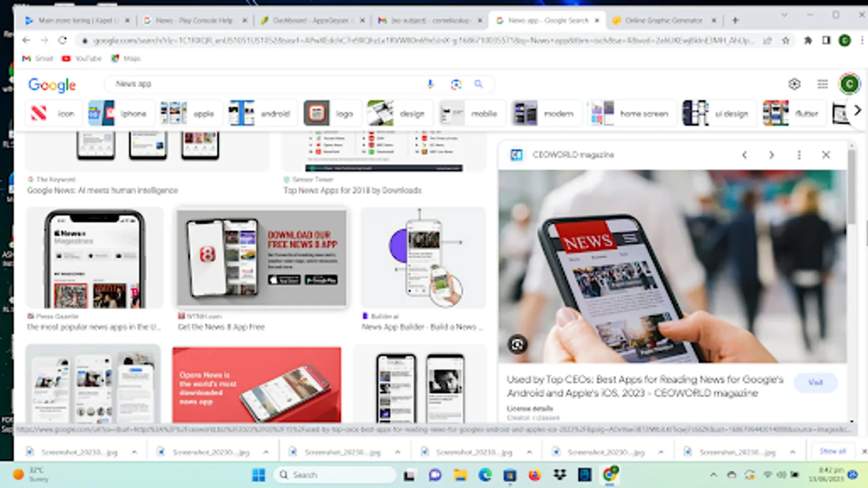Select the 'ui design' filter chip

(x=718, y=113)
